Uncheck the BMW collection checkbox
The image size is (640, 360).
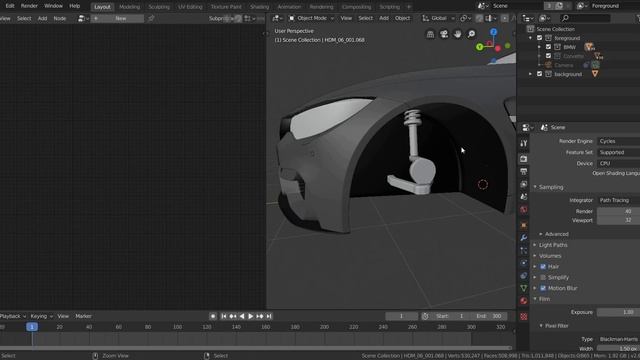click(549, 47)
